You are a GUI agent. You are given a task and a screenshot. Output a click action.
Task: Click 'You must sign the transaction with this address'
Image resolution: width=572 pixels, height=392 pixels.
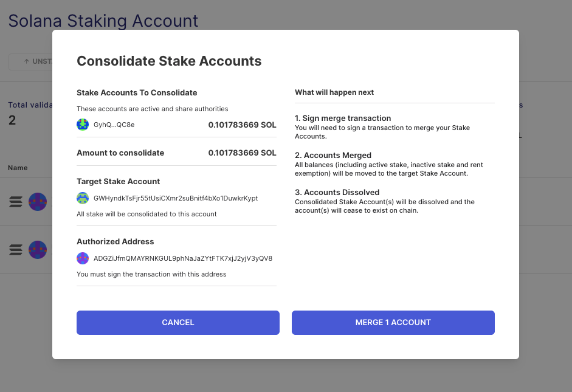[x=151, y=274]
